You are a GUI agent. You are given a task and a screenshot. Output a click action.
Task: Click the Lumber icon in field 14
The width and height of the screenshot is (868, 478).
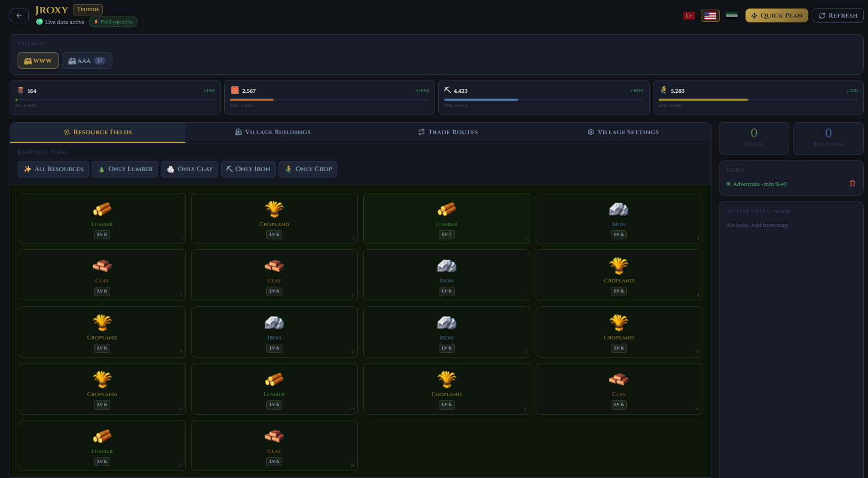(x=274, y=379)
